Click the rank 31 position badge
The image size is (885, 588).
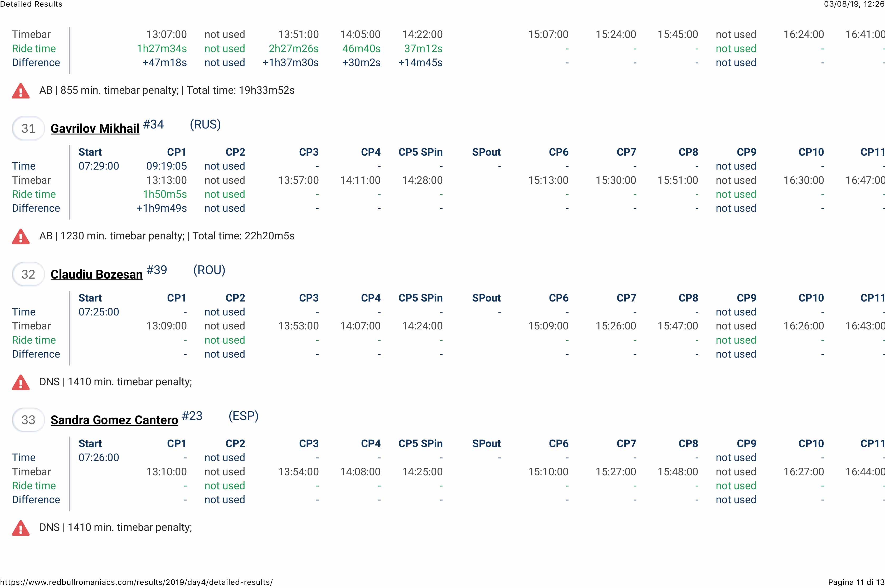coord(28,129)
